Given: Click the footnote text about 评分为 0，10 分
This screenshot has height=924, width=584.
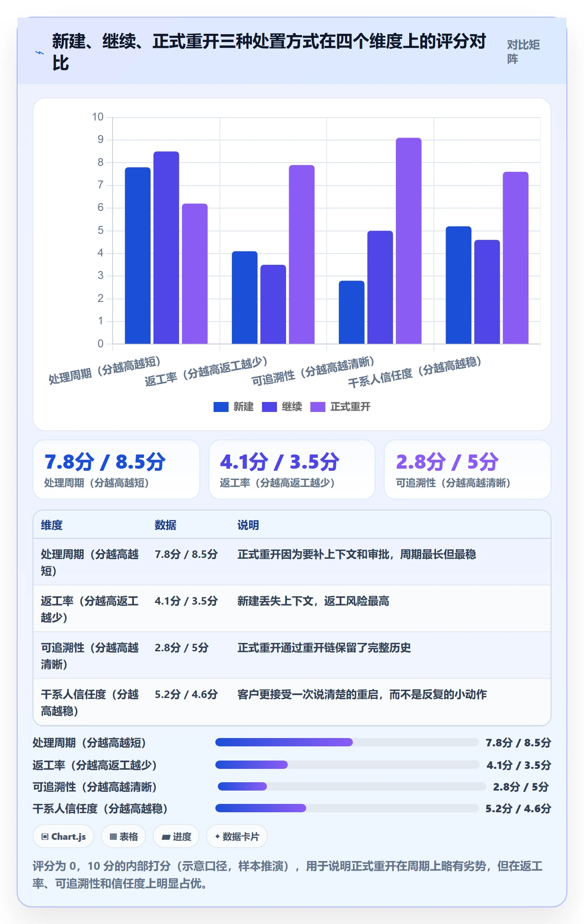Looking at the screenshot, I should point(288,874).
